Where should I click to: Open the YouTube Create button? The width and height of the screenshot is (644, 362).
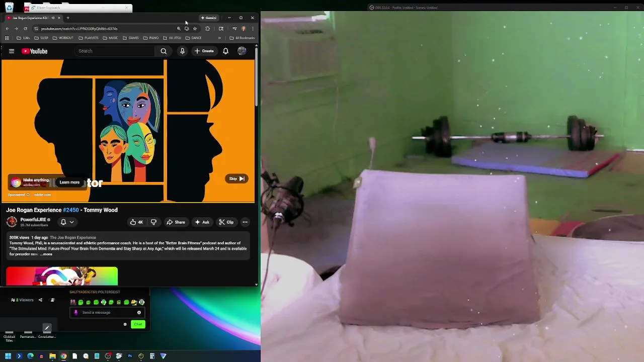click(204, 51)
